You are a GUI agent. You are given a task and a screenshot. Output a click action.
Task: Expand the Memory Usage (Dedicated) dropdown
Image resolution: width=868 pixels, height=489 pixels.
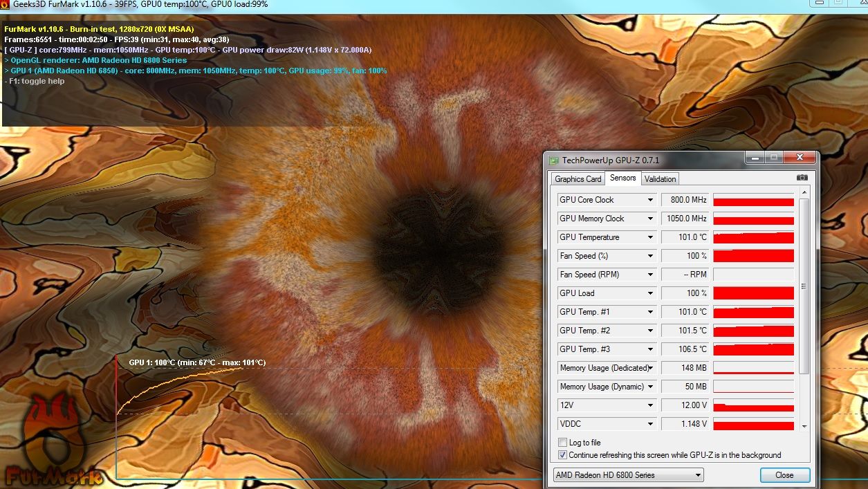click(x=650, y=368)
